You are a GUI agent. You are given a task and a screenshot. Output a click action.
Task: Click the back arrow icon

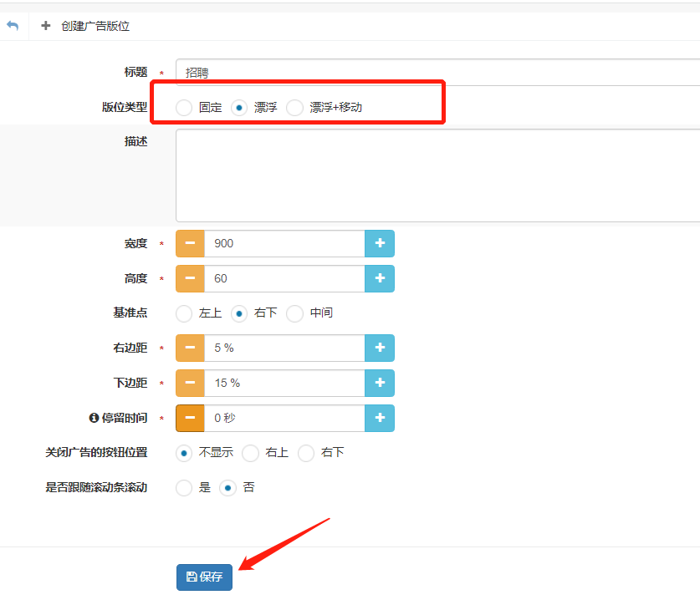tap(13, 26)
